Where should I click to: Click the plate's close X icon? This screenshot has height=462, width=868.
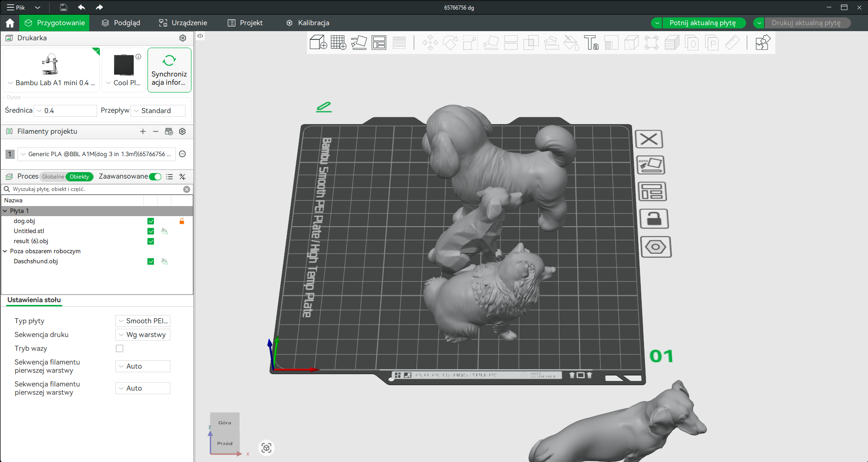649,139
